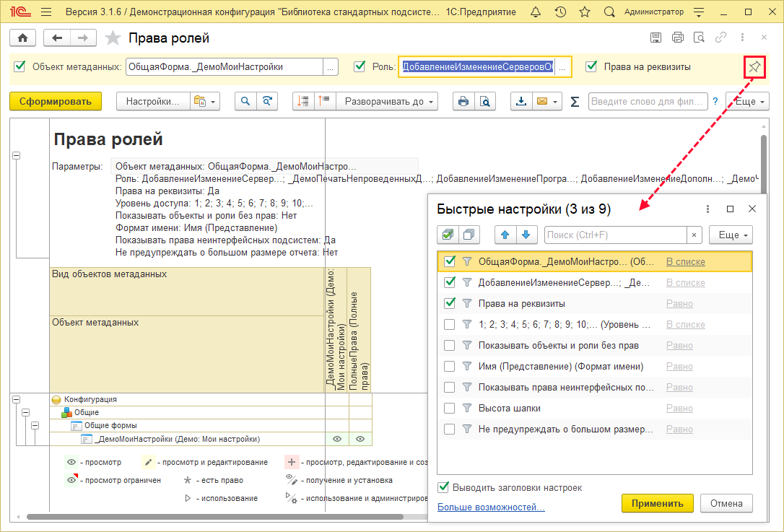Toggle Выводить заголовки настроек checkbox
784x532 pixels.
(443, 487)
